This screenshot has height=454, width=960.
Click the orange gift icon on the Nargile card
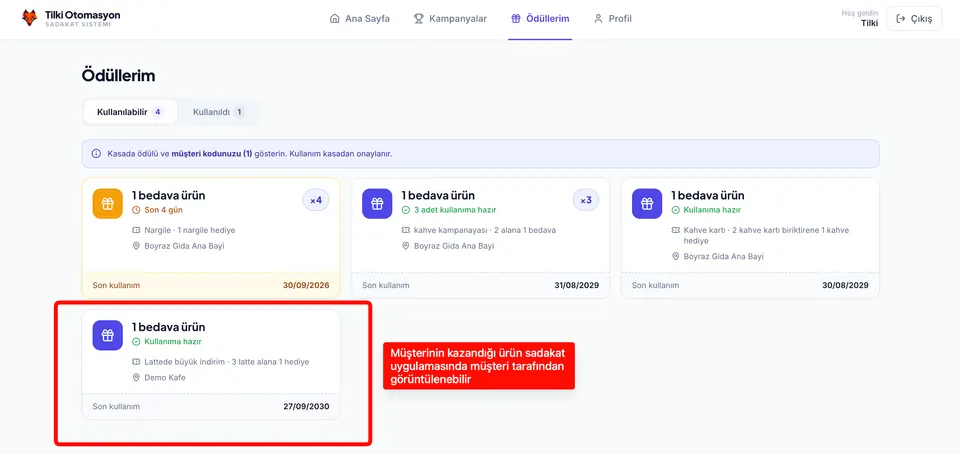(108, 204)
